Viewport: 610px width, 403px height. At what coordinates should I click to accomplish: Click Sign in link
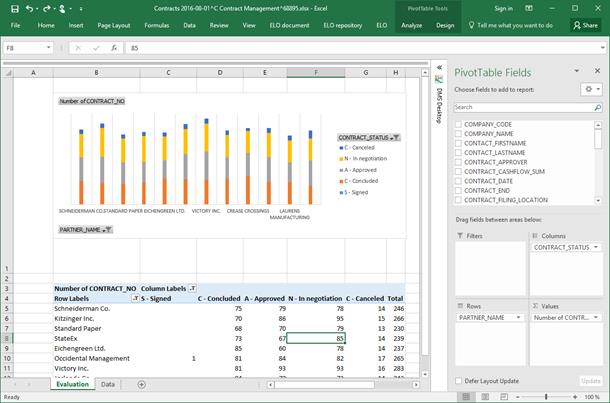coord(503,8)
